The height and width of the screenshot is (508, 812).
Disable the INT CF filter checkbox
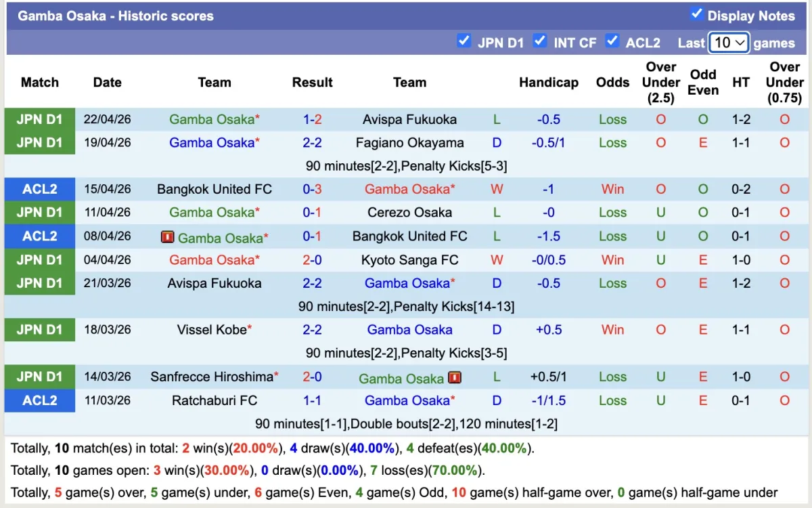pyautogui.click(x=539, y=41)
